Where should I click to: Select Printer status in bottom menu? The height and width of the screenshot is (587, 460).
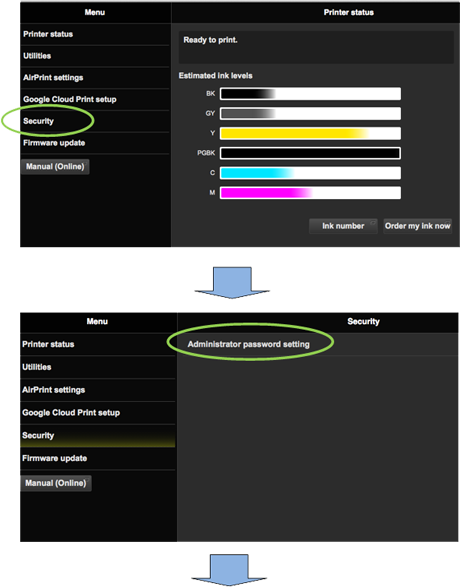pos(98,344)
